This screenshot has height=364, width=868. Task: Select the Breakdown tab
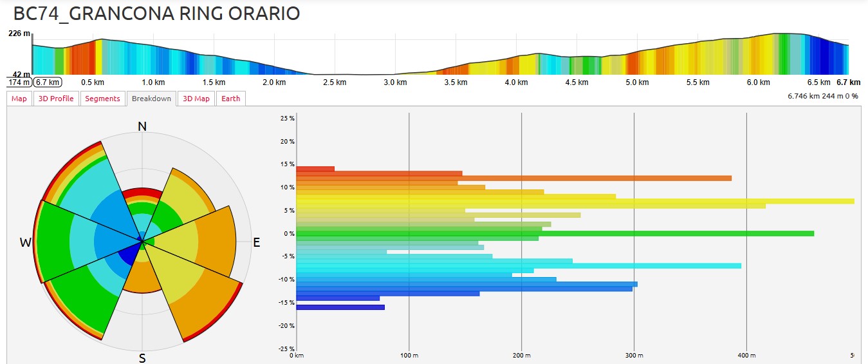click(x=151, y=99)
